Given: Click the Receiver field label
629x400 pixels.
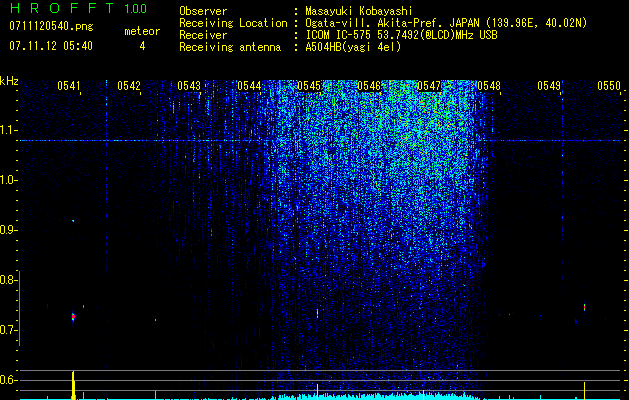Looking at the screenshot, I should (x=203, y=35).
